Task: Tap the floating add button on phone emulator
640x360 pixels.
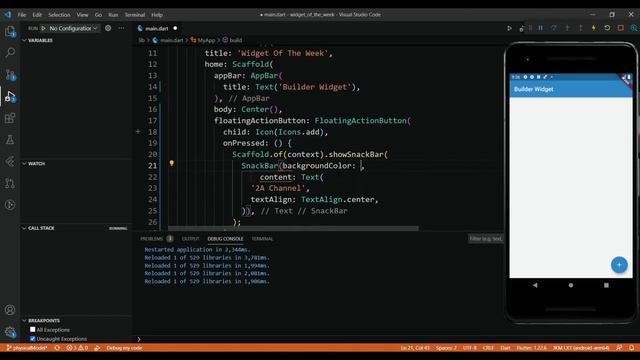Action: pyautogui.click(x=619, y=264)
